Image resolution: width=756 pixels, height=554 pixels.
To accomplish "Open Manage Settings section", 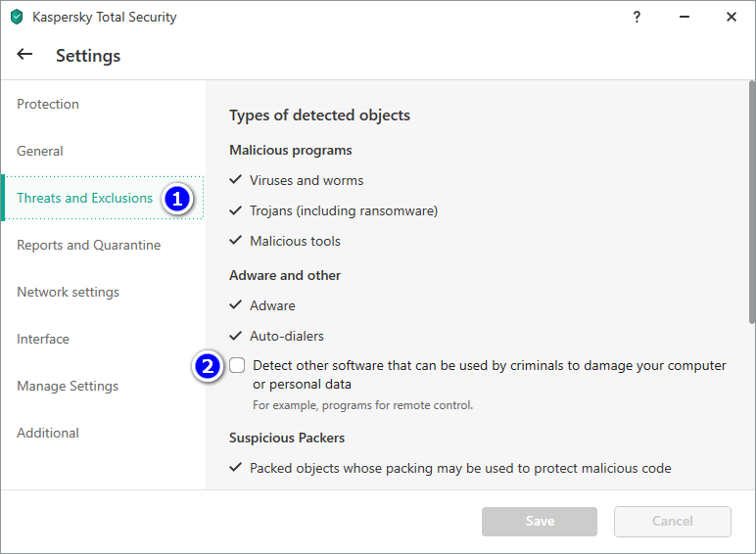I will (x=68, y=386).
